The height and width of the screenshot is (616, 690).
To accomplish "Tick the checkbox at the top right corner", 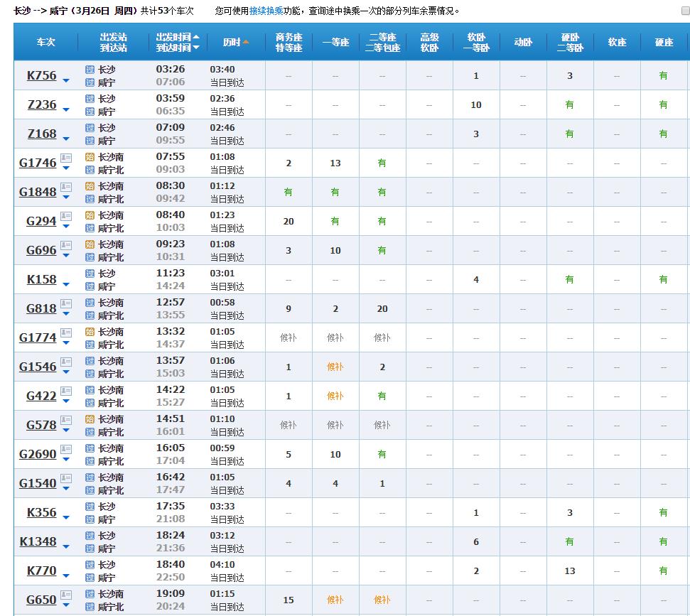I will click(685, 11).
